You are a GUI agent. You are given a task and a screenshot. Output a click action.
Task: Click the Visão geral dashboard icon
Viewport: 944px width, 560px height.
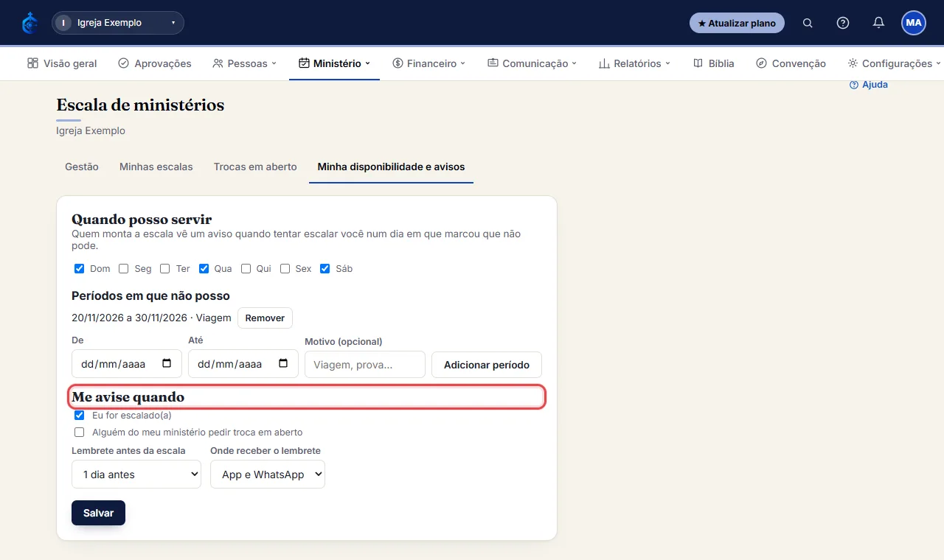pyautogui.click(x=32, y=63)
